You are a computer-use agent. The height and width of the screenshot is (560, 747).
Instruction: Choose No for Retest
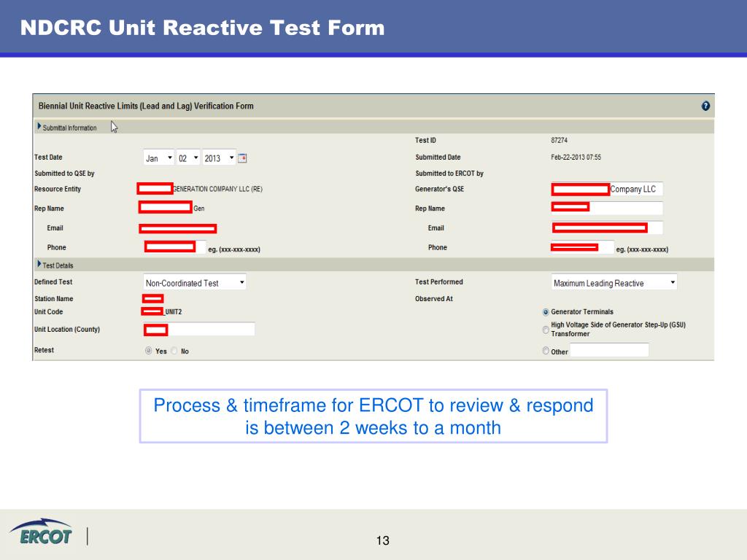(x=174, y=351)
